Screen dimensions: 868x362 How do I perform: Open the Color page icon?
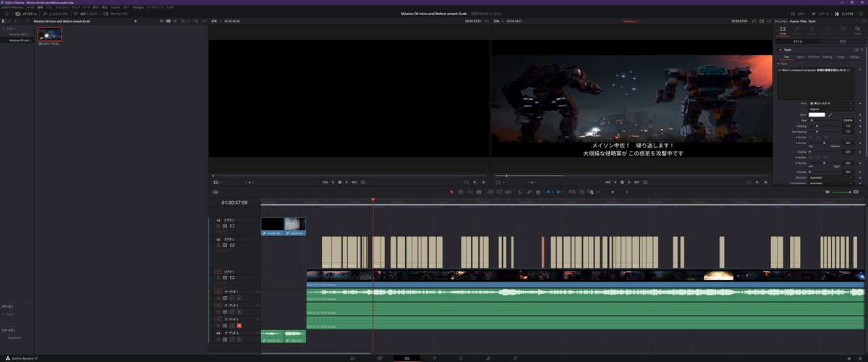tap(461, 358)
